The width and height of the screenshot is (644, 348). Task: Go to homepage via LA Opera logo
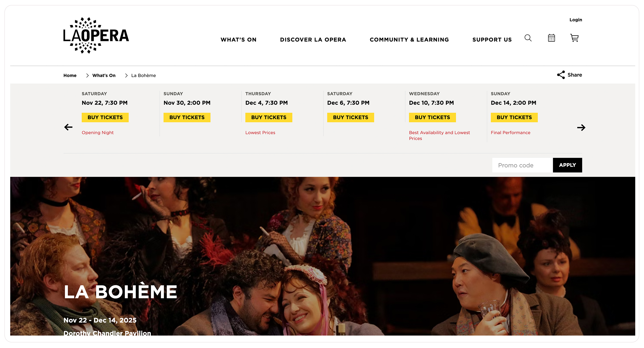96,36
